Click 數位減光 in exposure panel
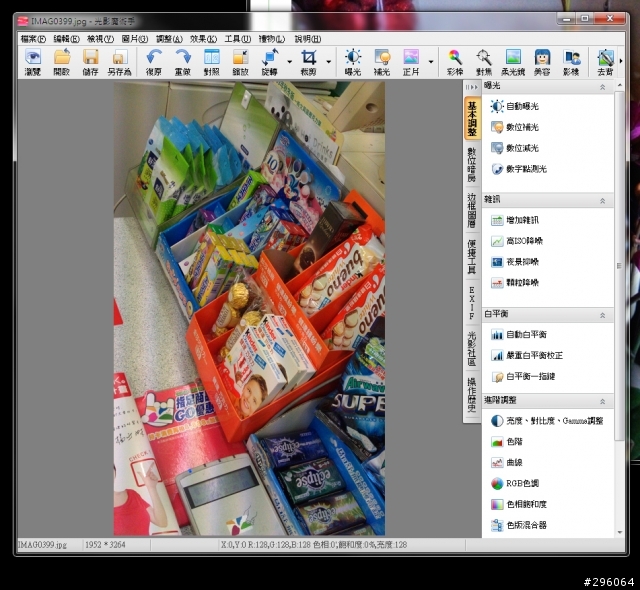Screen dimensions: 640x590 point(514,148)
